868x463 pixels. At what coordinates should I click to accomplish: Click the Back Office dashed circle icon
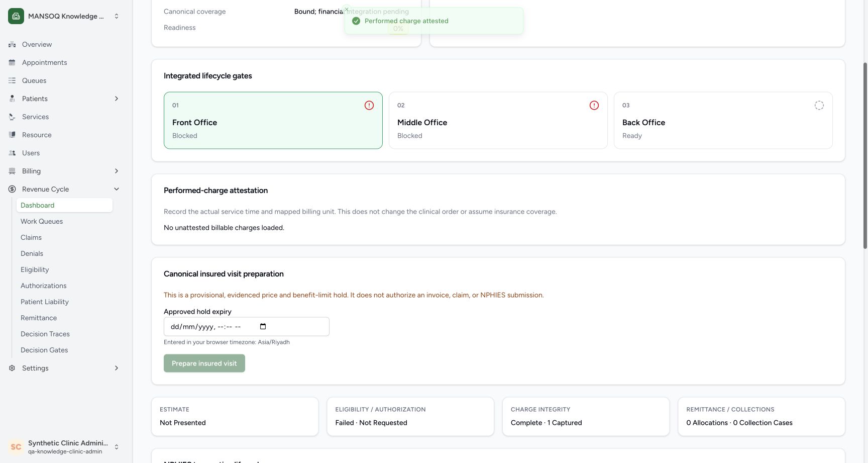coord(819,105)
